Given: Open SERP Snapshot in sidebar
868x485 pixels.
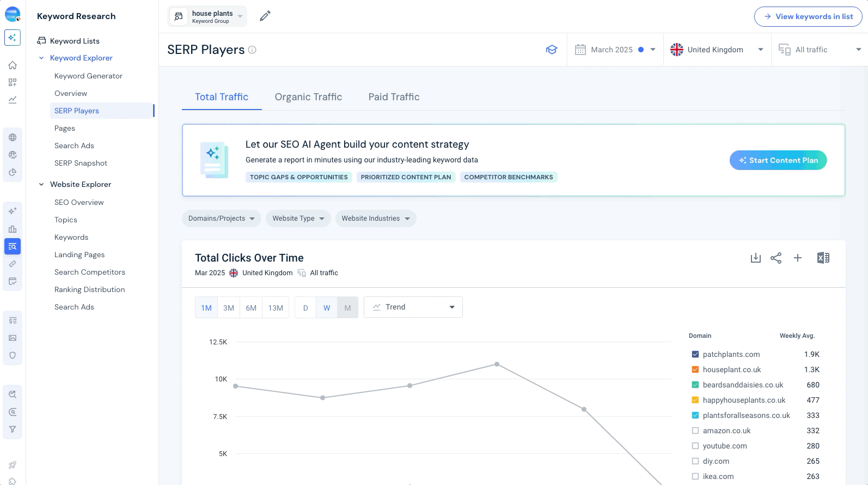Looking at the screenshot, I should tap(81, 163).
